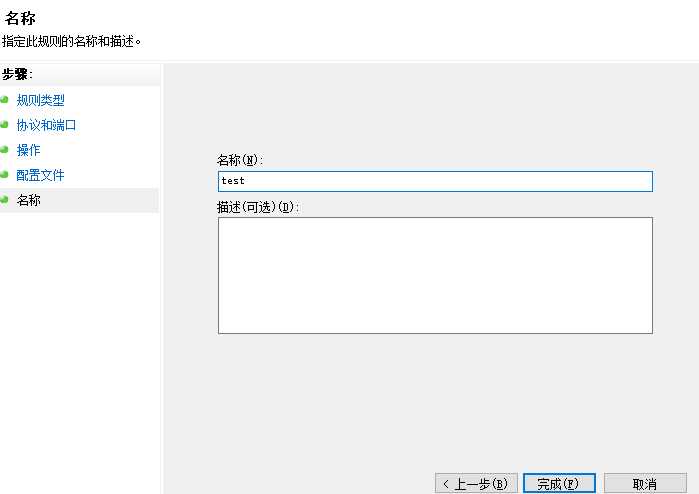Click the green bullet beside the 名称 step
The height and width of the screenshot is (494, 699).
pyautogui.click(x=4, y=200)
